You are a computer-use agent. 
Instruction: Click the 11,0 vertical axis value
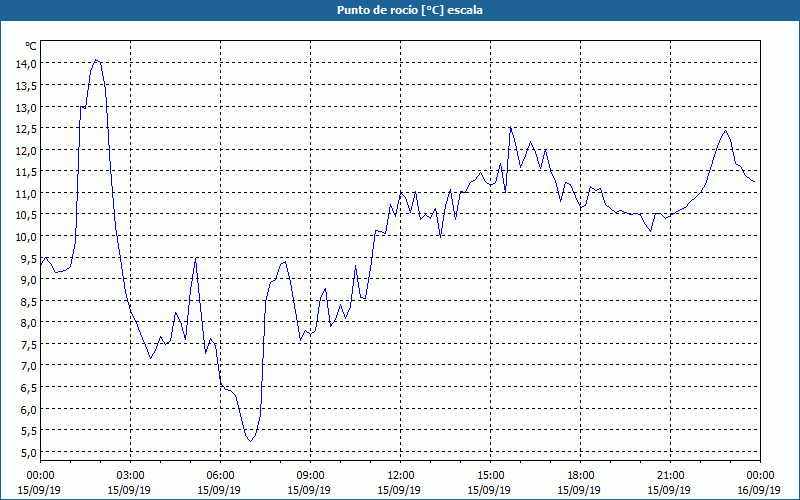pos(26,193)
